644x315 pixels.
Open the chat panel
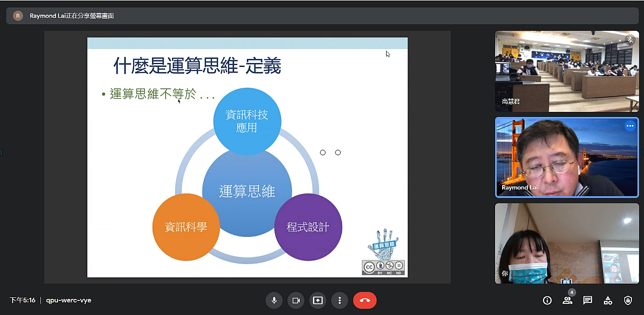point(587,300)
